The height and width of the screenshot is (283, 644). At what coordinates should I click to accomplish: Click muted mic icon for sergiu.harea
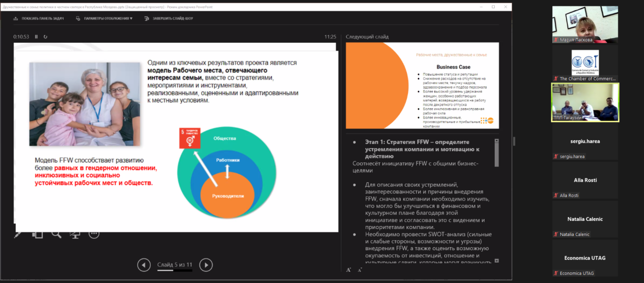556,157
